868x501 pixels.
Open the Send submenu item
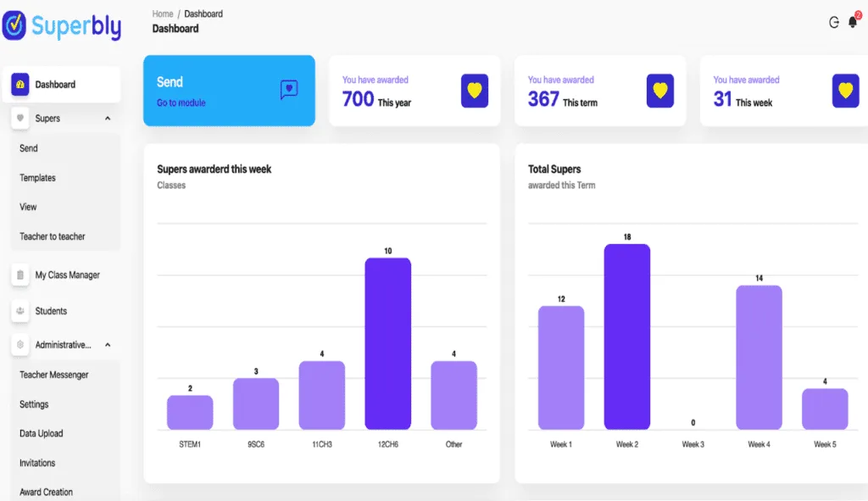coord(28,148)
